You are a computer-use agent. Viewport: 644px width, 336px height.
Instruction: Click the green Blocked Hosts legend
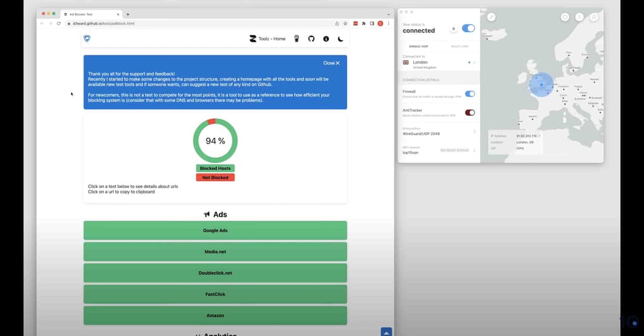[215, 169]
